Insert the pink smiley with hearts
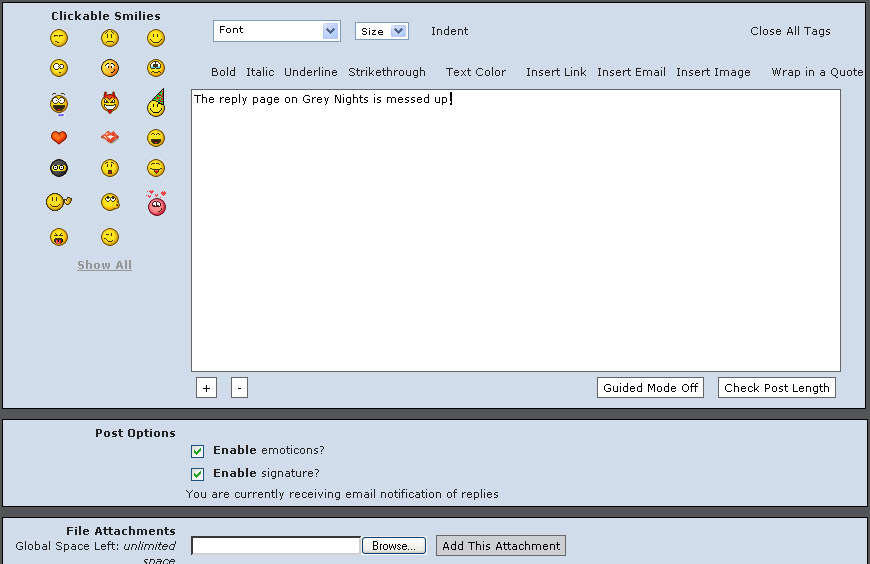This screenshot has width=870, height=564. click(156, 203)
